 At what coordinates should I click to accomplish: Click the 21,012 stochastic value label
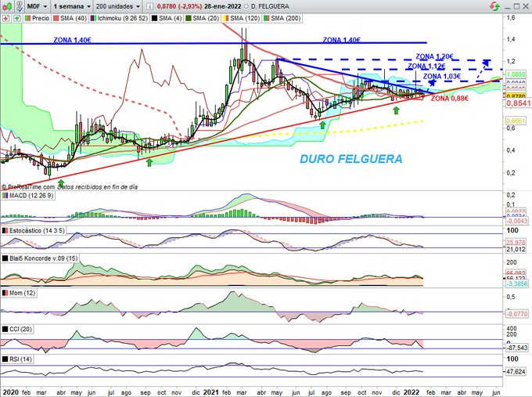(516, 250)
